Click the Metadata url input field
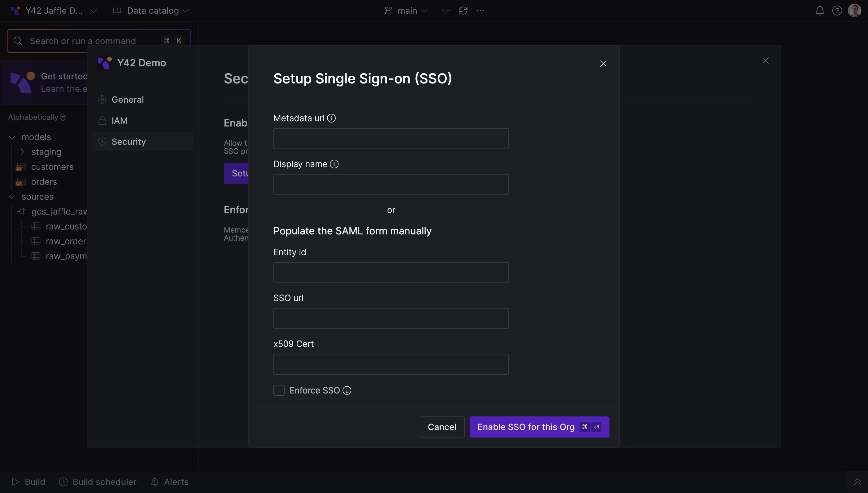Viewport: 868px width, 493px height. coord(391,139)
